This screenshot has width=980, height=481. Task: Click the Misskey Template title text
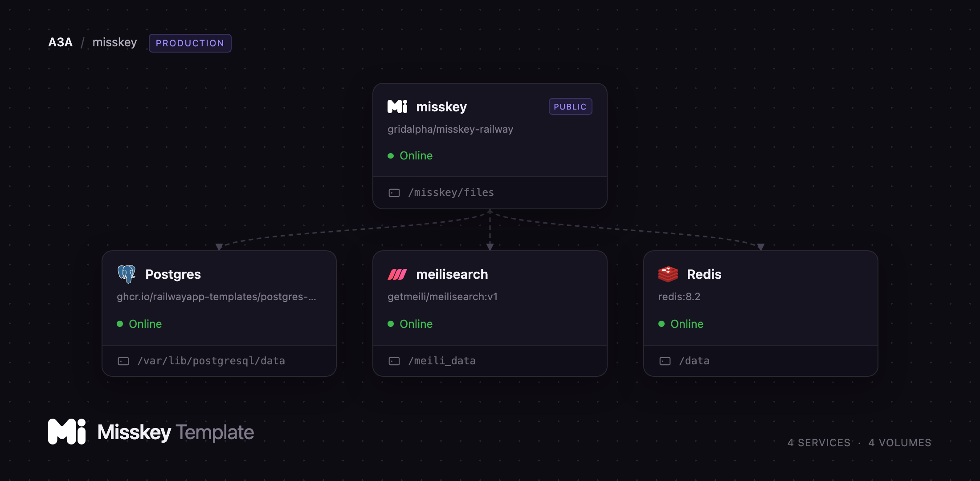point(176,432)
